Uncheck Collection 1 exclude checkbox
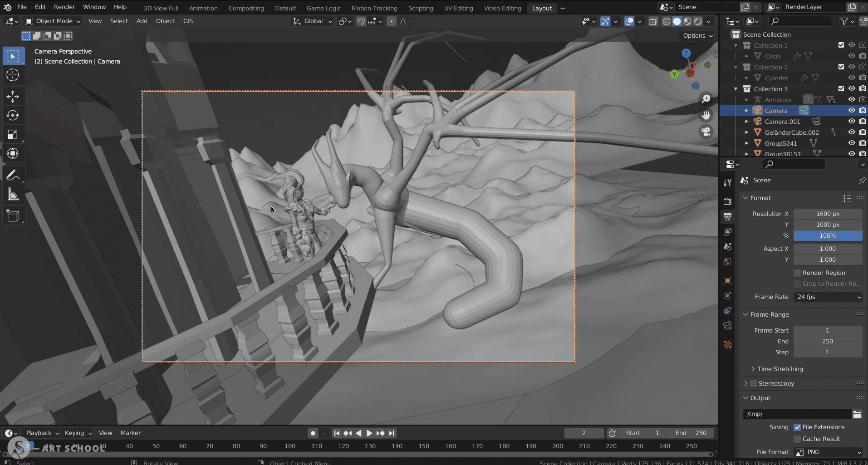This screenshot has width=868, height=465. point(841,45)
